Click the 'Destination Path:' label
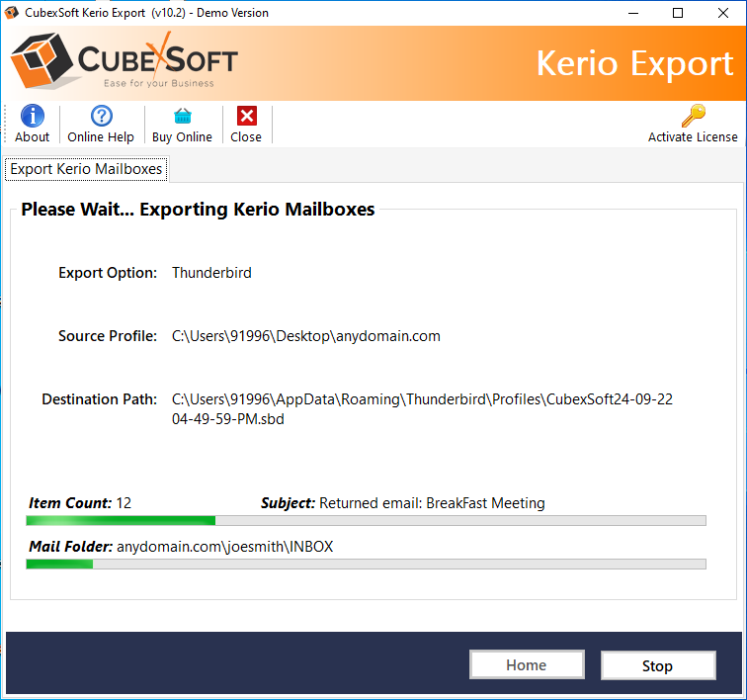 (100, 399)
